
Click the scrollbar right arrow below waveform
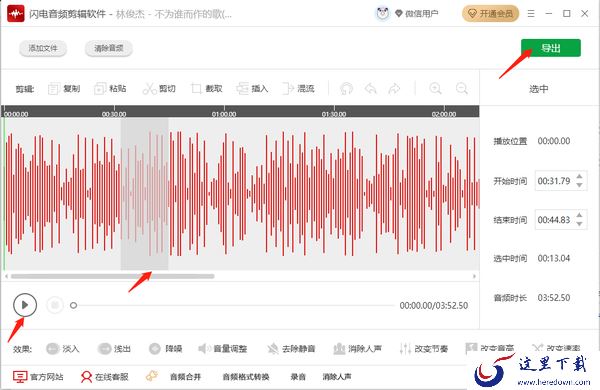pos(474,276)
